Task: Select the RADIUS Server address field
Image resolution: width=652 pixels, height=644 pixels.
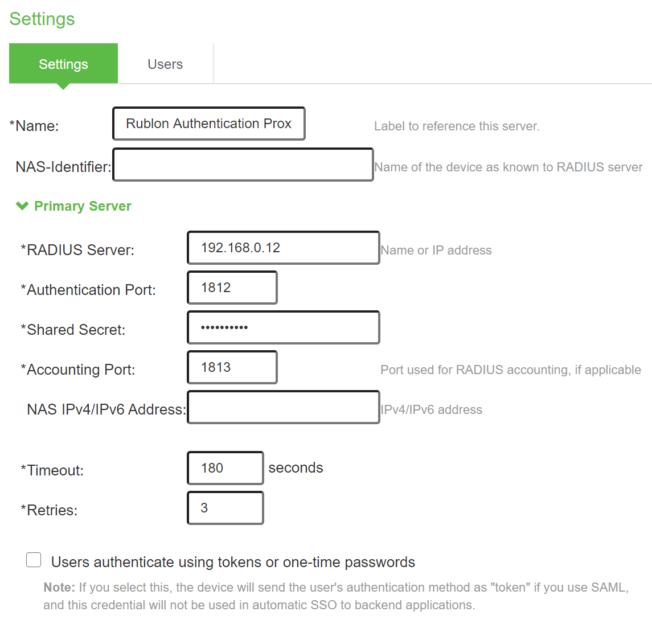Action: [x=283, y=248]
